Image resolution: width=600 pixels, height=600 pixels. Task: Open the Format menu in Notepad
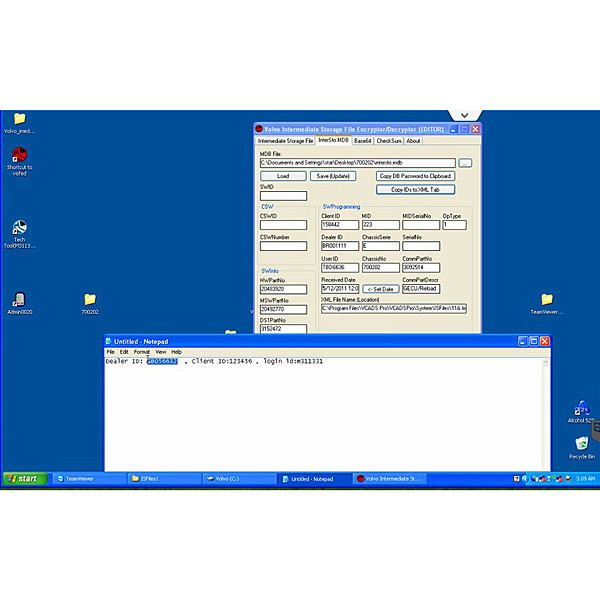pyautogui.click(x=141, y=352)
